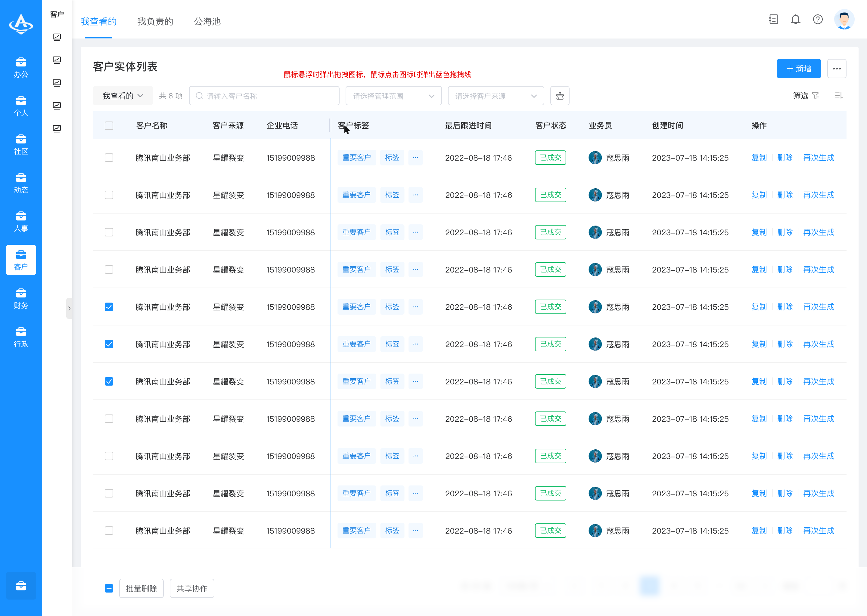Check the first row's checkbox
This screenshot has height=616, width=867.
[109, 157]
